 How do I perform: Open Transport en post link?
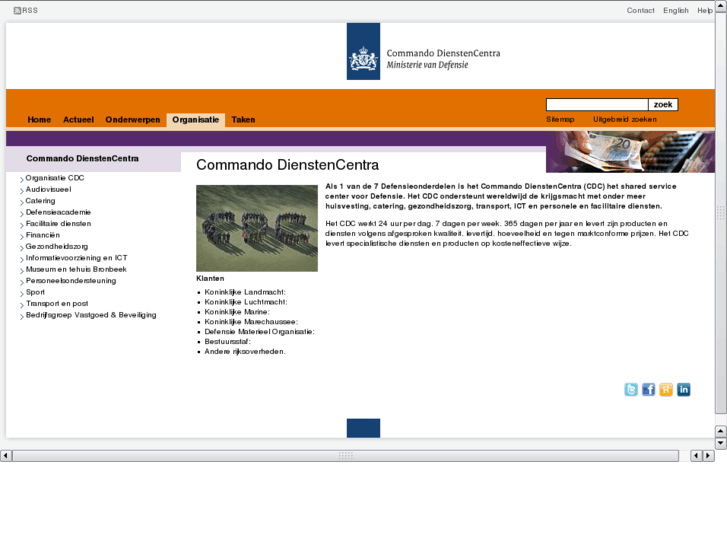click(x=57, y=303)
